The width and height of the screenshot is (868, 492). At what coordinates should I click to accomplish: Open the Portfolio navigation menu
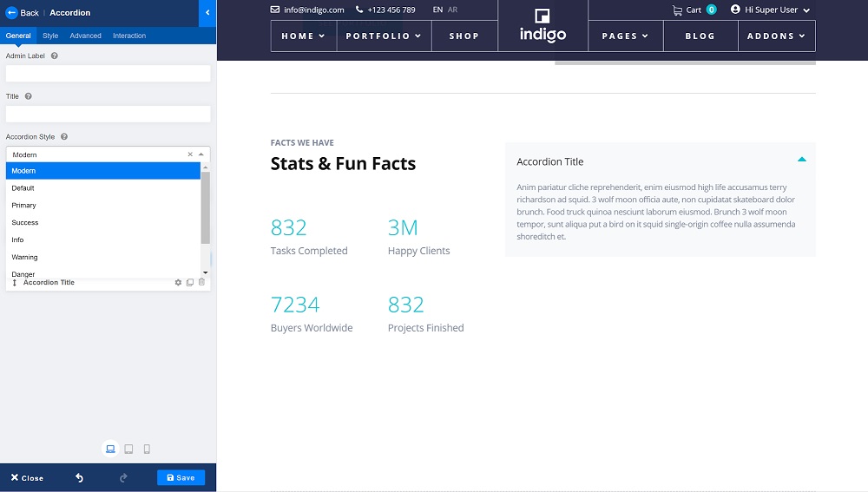[383, 36]
